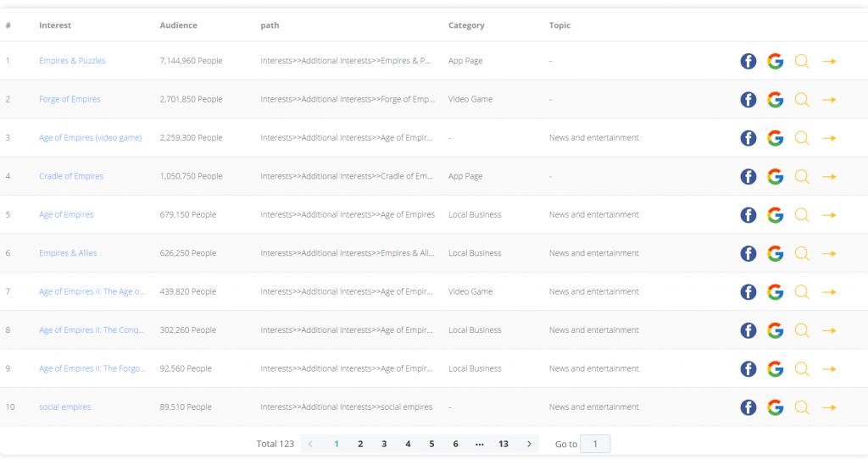Click path cell ending in social empires
This screenshot has width=868, height=459.
[346, 406]
